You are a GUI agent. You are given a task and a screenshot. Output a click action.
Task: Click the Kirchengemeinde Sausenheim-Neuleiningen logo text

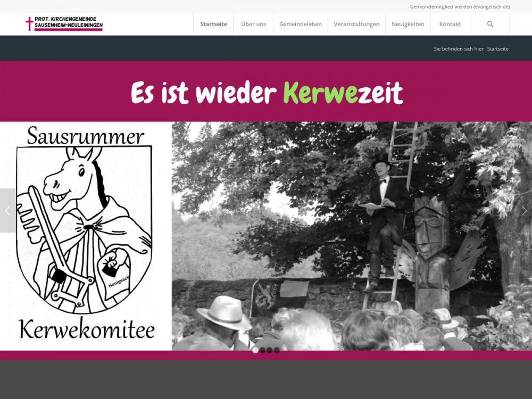click(x=68, y=22)
